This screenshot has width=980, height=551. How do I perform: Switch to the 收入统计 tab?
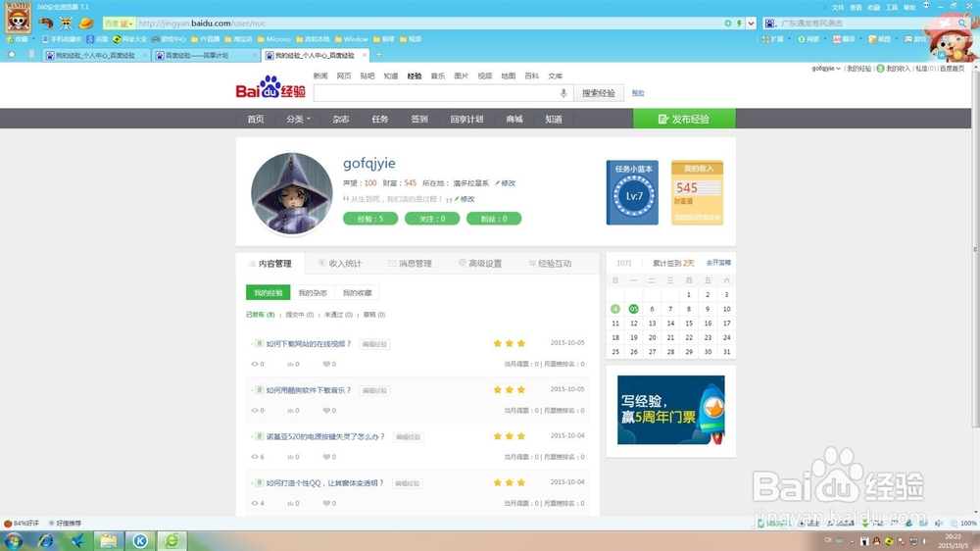[340, 264]
